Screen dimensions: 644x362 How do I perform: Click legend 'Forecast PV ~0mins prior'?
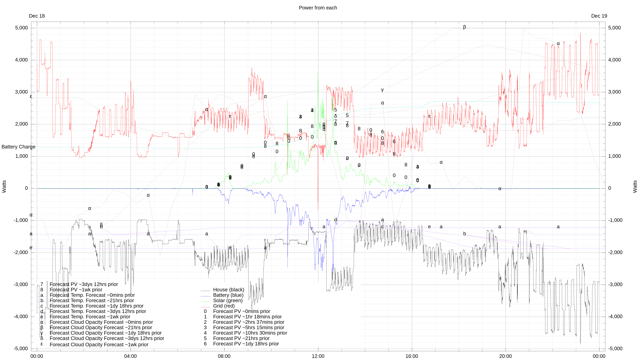(242, 312)
